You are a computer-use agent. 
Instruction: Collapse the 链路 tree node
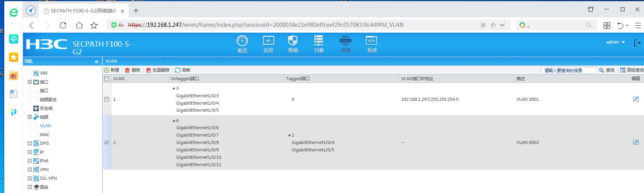tap(30, 117)
